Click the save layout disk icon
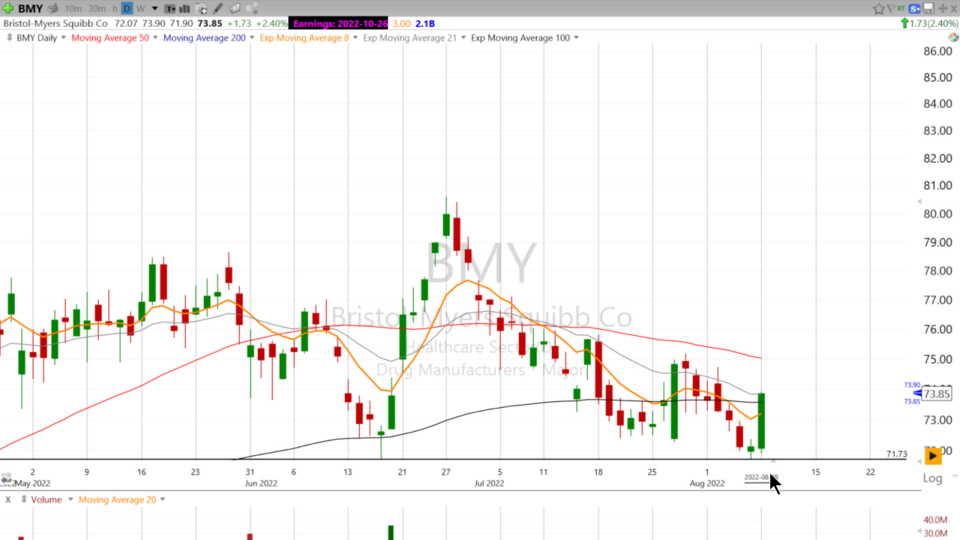This screenshot has height=540, width=960. pos(928,9)
